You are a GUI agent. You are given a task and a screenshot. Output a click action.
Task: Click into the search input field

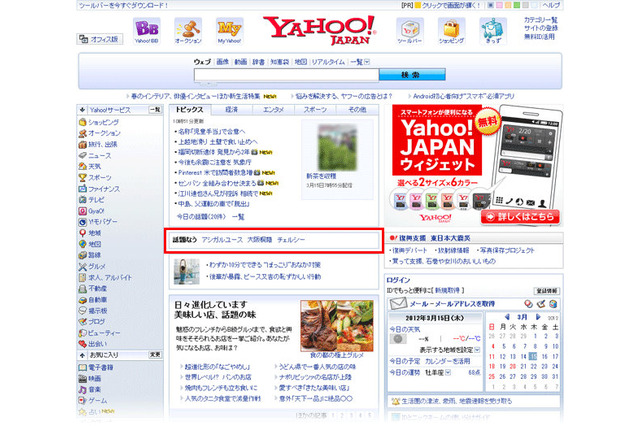click(x=286, y=75)
